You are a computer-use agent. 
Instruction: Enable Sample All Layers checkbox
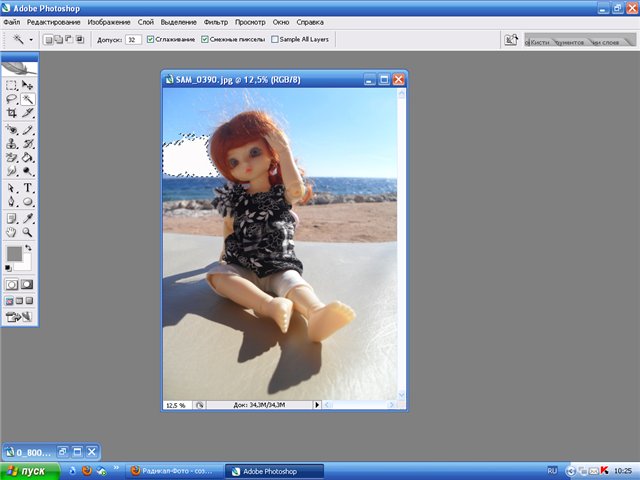[x=275, y=40]
